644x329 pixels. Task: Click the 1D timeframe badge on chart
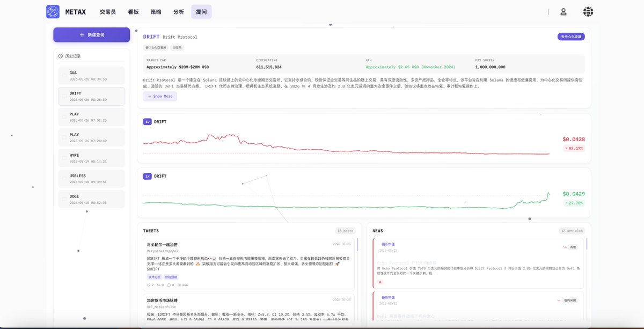pyautogui.click(x=148, y=122)
